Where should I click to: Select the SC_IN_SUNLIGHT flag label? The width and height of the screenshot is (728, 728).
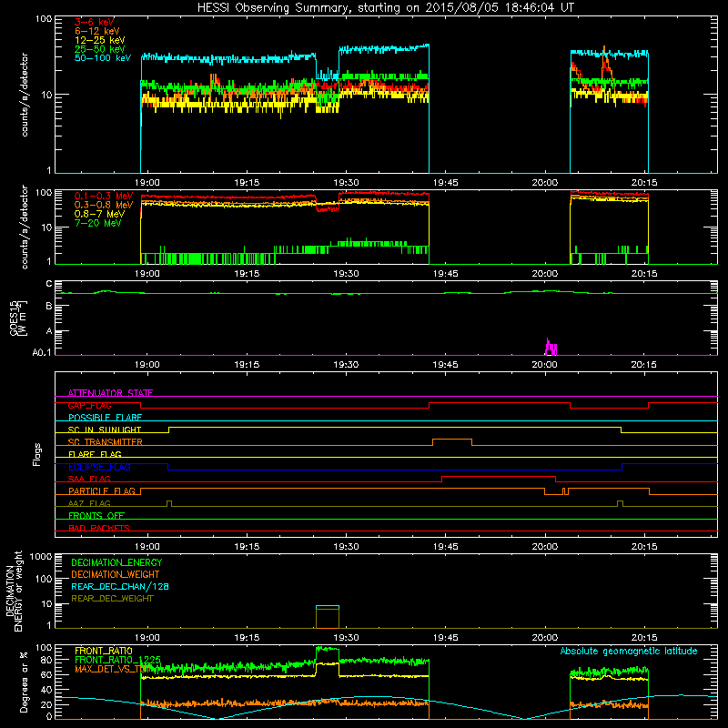pos(105,430)
